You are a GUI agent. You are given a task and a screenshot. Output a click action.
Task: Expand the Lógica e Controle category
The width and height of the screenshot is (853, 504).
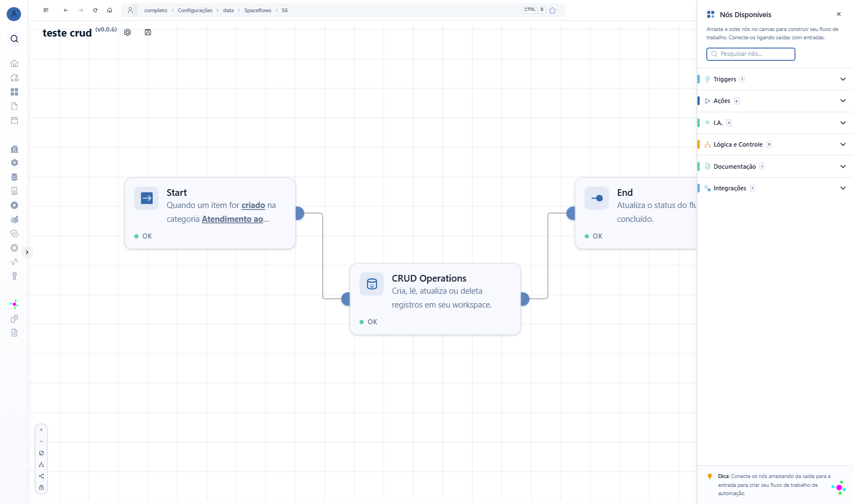point(775,144)
